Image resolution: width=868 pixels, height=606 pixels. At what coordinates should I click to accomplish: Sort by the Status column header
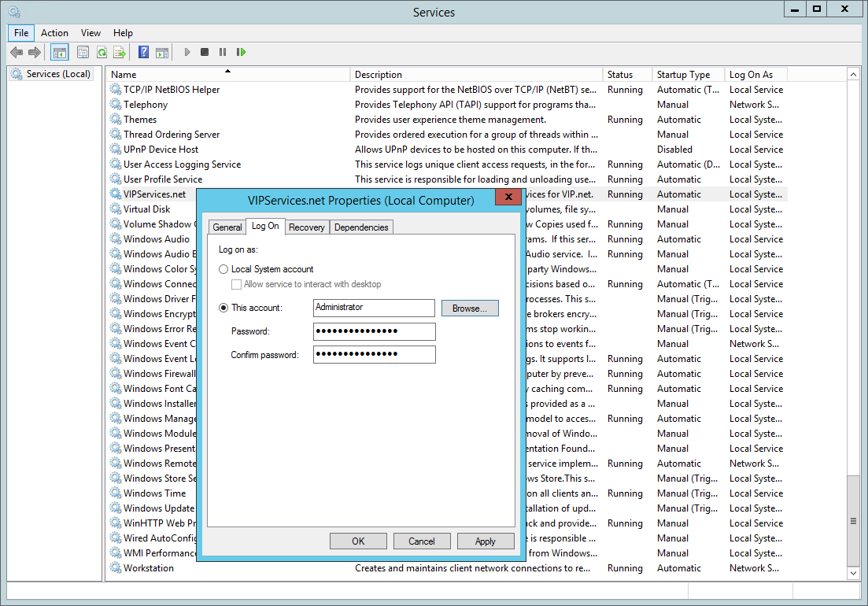point(627,74)
